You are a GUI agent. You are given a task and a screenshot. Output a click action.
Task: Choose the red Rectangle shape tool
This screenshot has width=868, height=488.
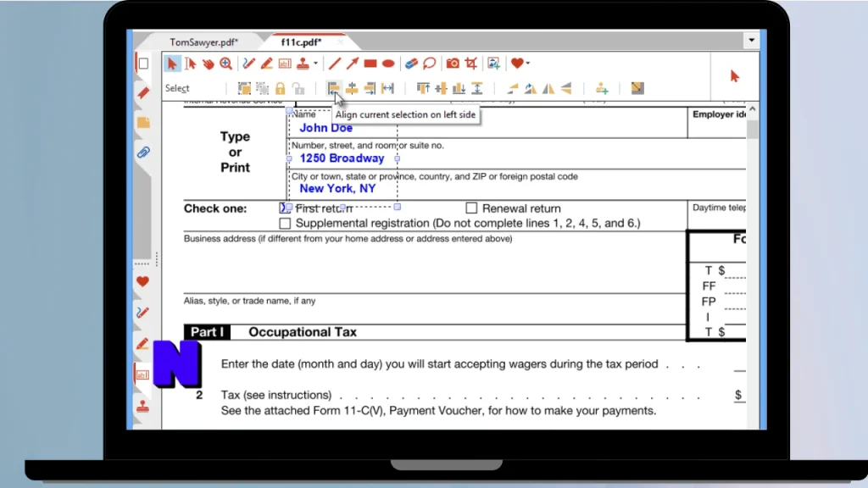click(370, 64)
